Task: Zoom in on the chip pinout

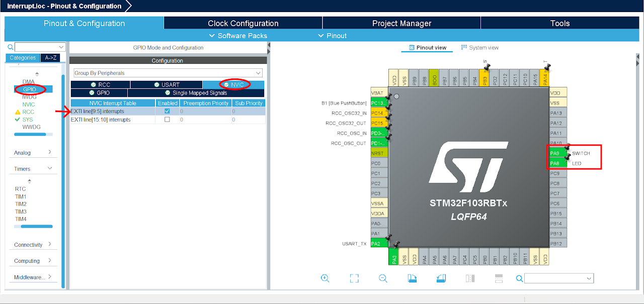Action: (x=325, y=278)
